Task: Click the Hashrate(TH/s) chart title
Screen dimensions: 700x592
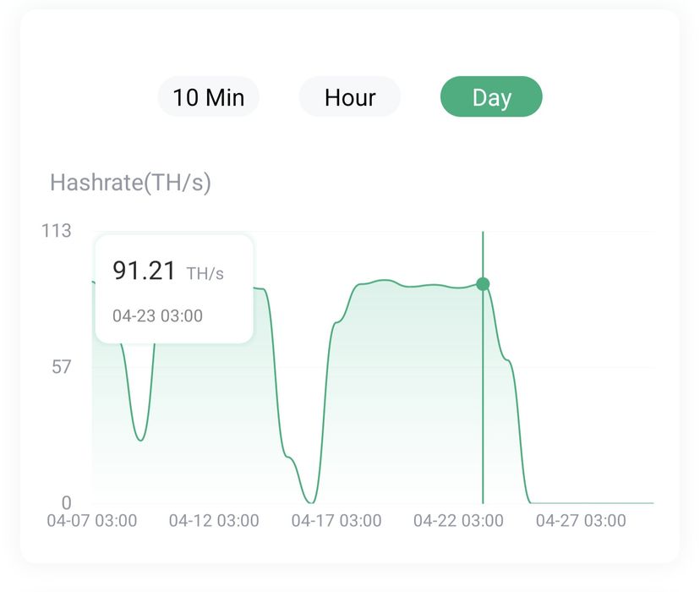Action: (x=130, y=183)
